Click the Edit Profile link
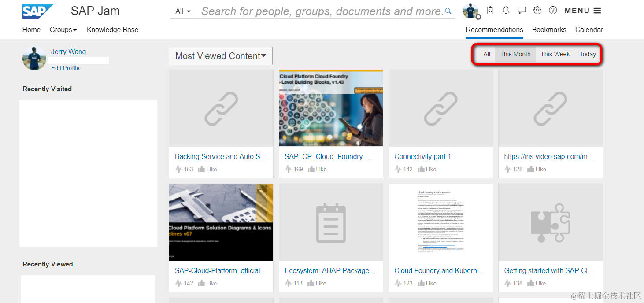This screenshot has height=303, width=644. [65, 68]
